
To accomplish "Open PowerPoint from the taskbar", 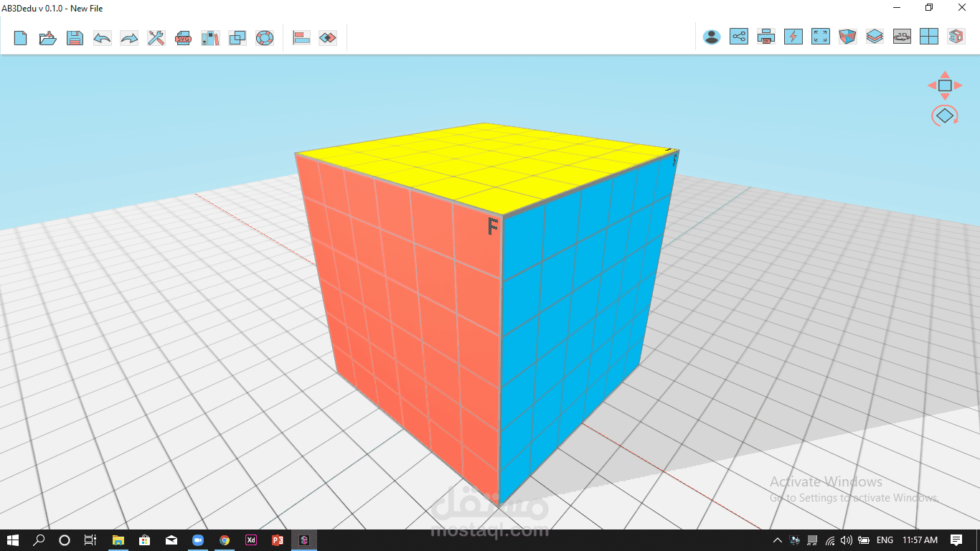I will 278,540.
